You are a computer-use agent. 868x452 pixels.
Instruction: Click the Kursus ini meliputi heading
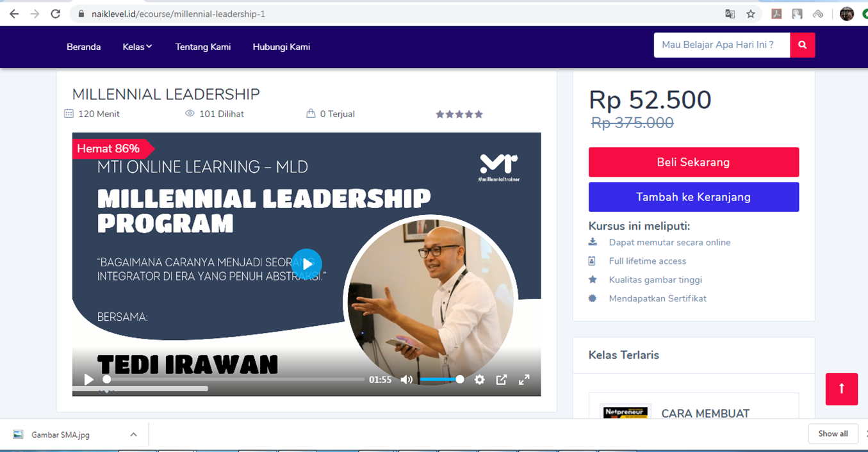click(639, 225)
